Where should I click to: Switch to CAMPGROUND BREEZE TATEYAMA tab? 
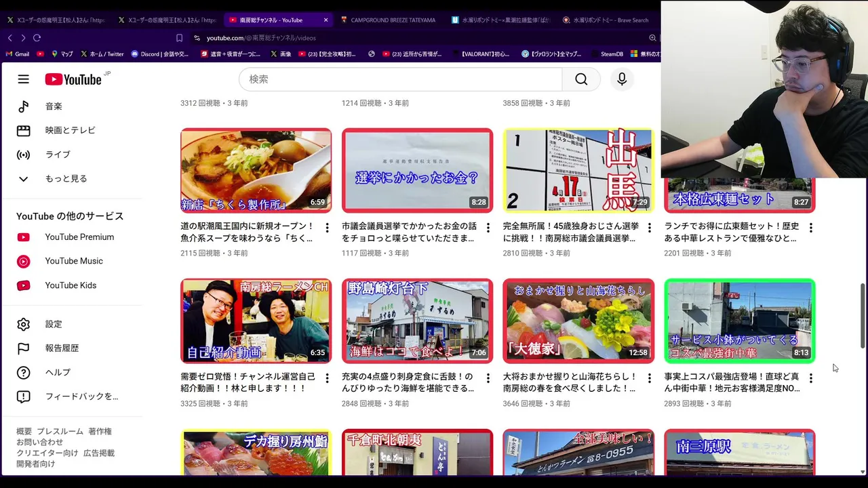[x=389, y=20]
